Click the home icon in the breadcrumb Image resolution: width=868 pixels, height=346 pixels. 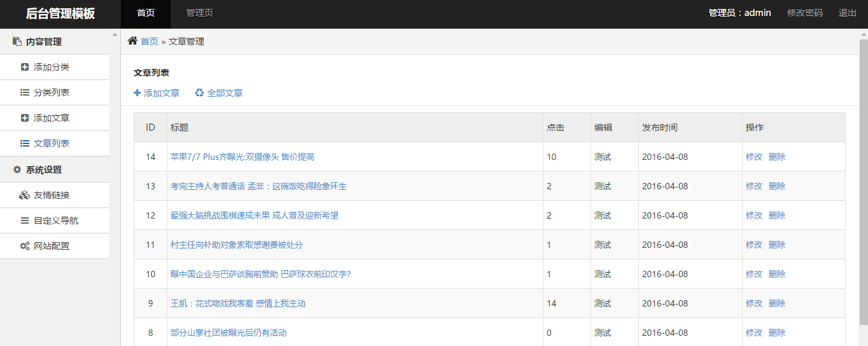pyautogui.click(x=132, y=41)
